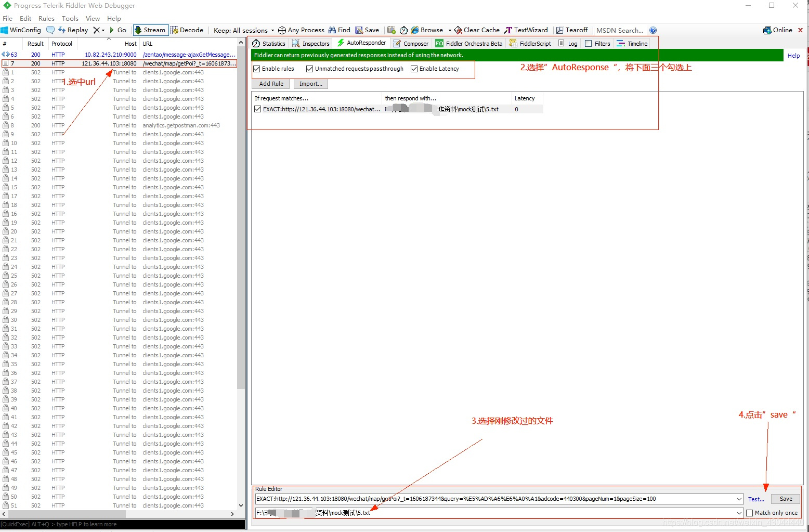The height and width of the screenshot is (532, 809).
Task: Open the Edit menu
Action: [25, 18]
